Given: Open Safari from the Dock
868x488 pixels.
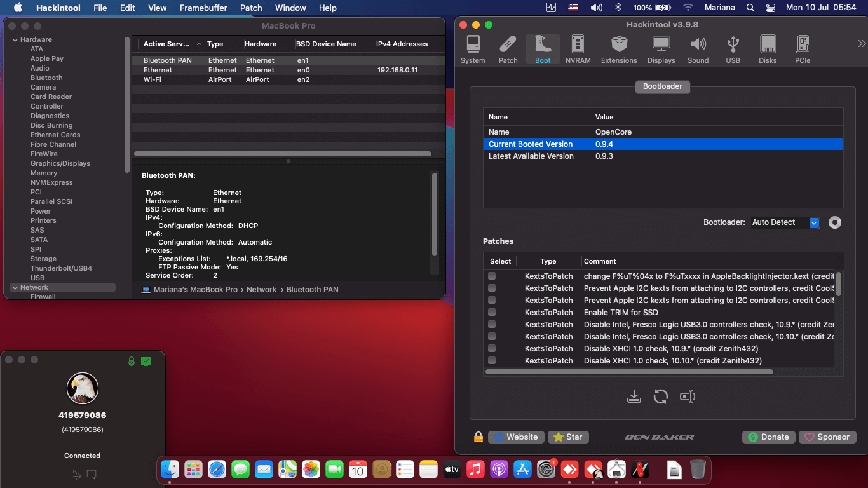Looking at the screenshot, I should [217, 470].
